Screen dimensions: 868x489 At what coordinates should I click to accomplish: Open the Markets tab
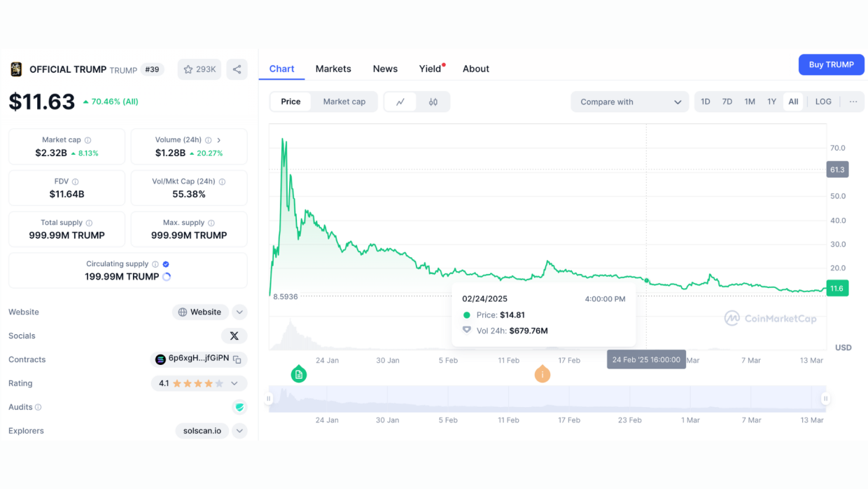click(x=333, y=69)
